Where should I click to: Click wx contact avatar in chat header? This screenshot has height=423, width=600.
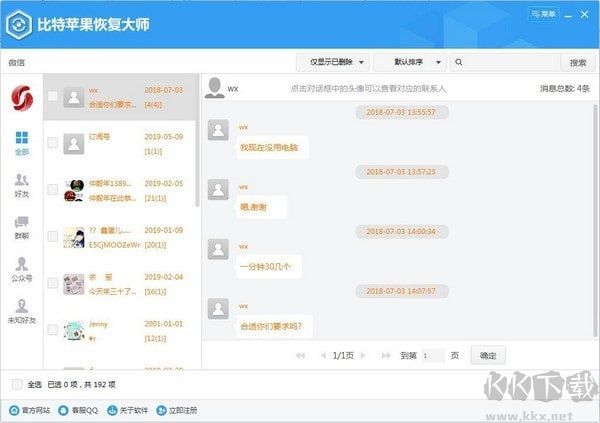(215, 88)
